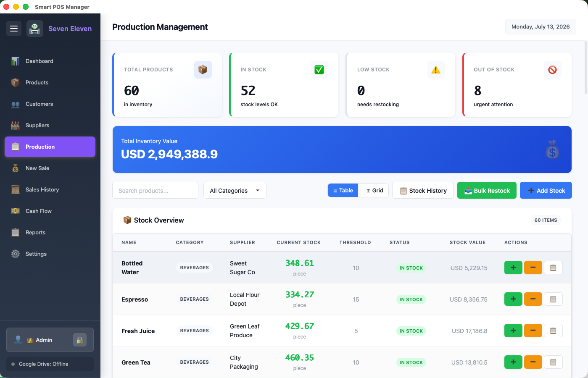The height and width of the screenshot is (378, 588).
Task: Click the Settings gear icon
Action: pyautogui.click(x=16, y=254)
